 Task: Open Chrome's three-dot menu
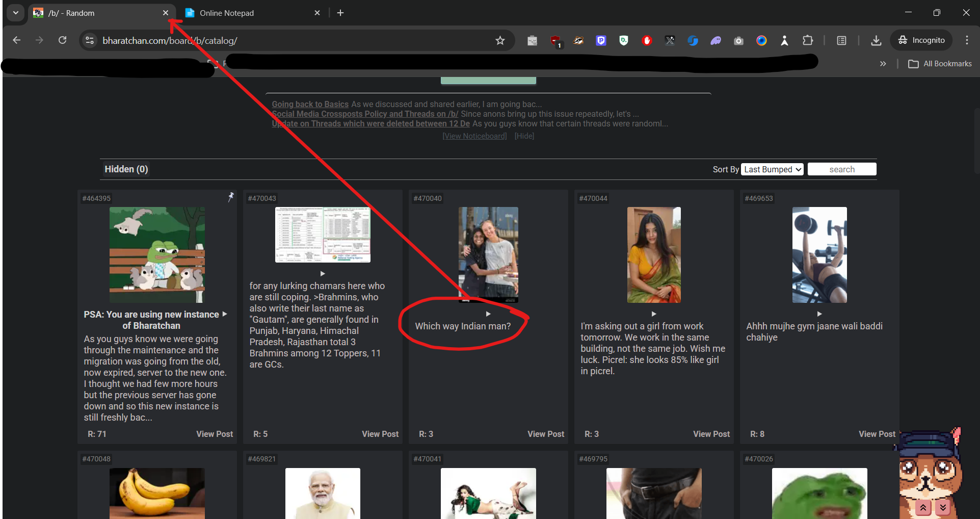pyautogui.click(x=967, y=40)
